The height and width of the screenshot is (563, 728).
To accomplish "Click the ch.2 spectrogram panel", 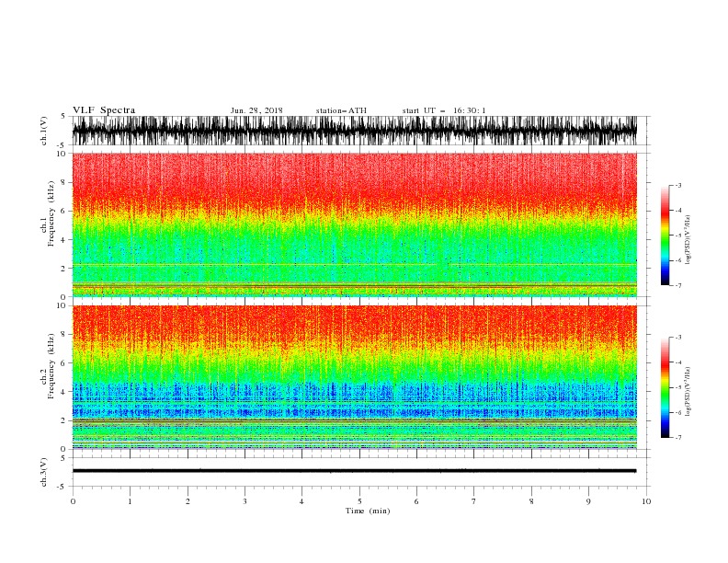I will 354,377.
